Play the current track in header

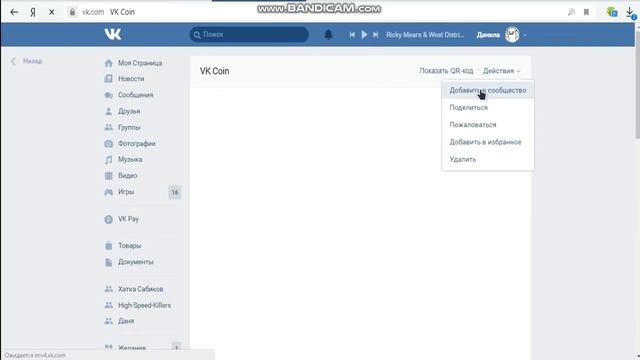(x=364, y=35)
